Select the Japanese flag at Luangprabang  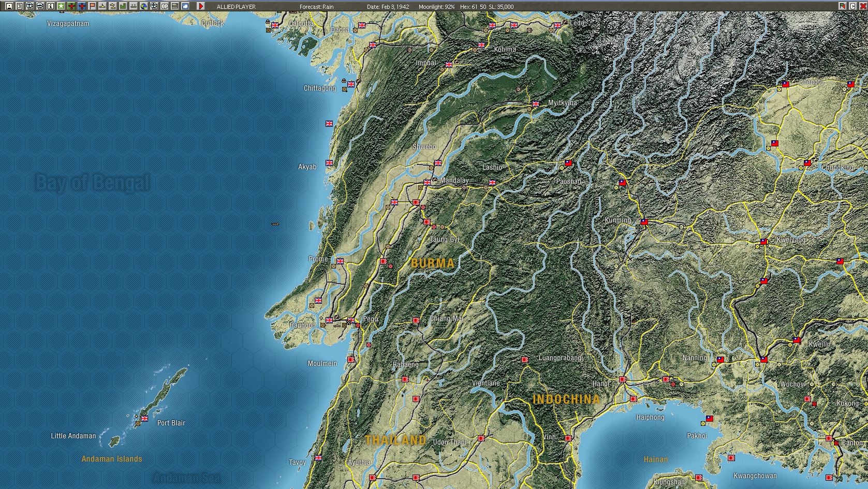click(525, 360)
